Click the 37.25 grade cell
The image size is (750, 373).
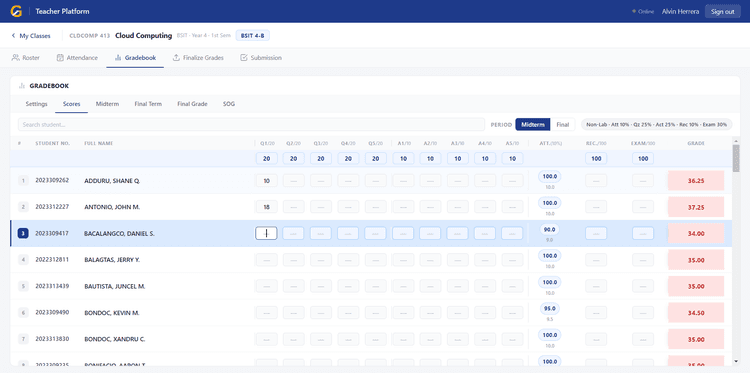[x=696, y=207]
